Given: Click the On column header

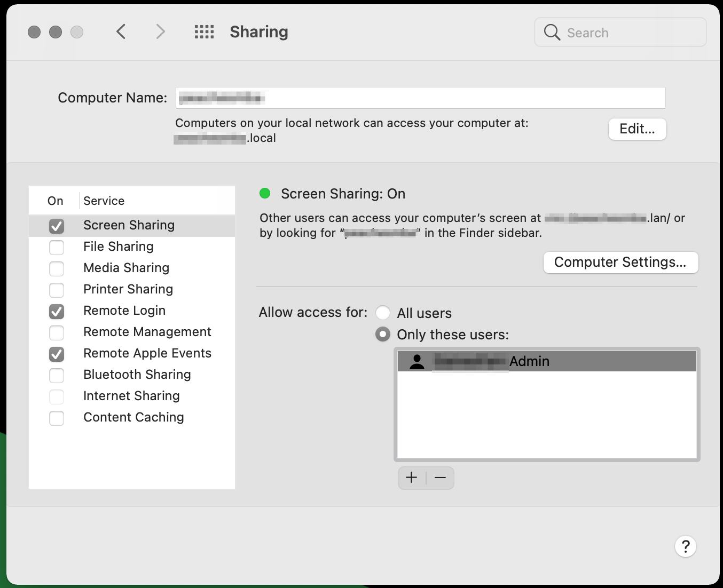Looking at the screenshot, I should (56, 201).
